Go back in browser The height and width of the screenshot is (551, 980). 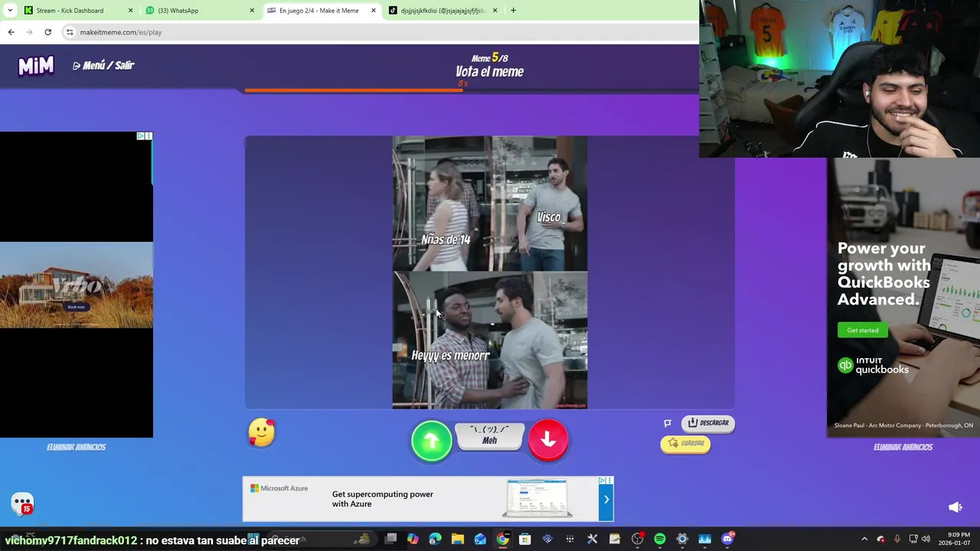[11, 32]
